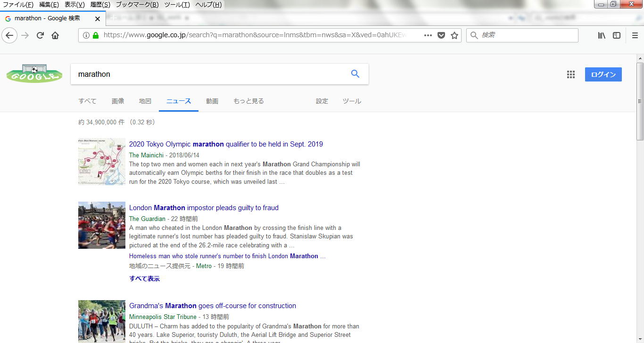Click the Tokyo course map thumbnail
644x343 pixels.
tap(102, 162)
